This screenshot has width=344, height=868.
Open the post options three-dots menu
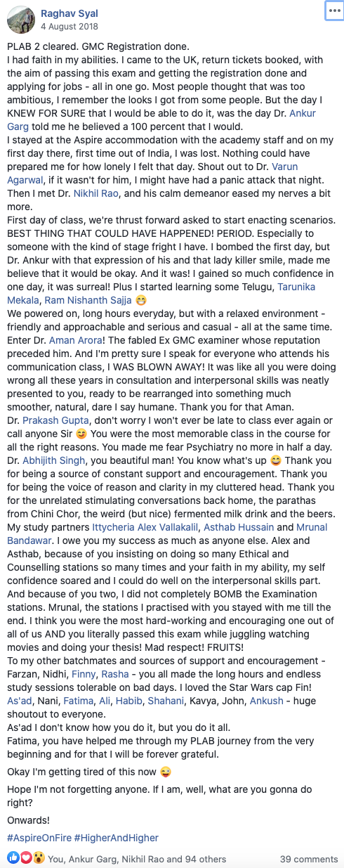point(332,12)
